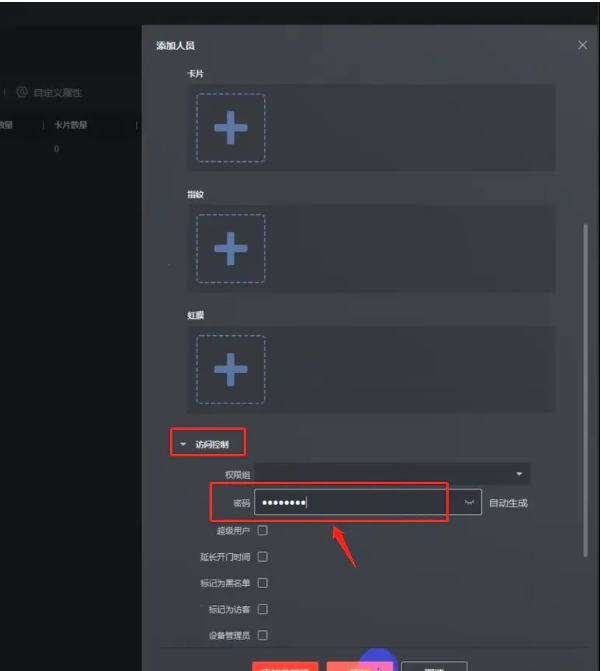Screen dimensions: 601x671
Task: Check the 标记为黑名单 checkbox
Action: [262, 582]
